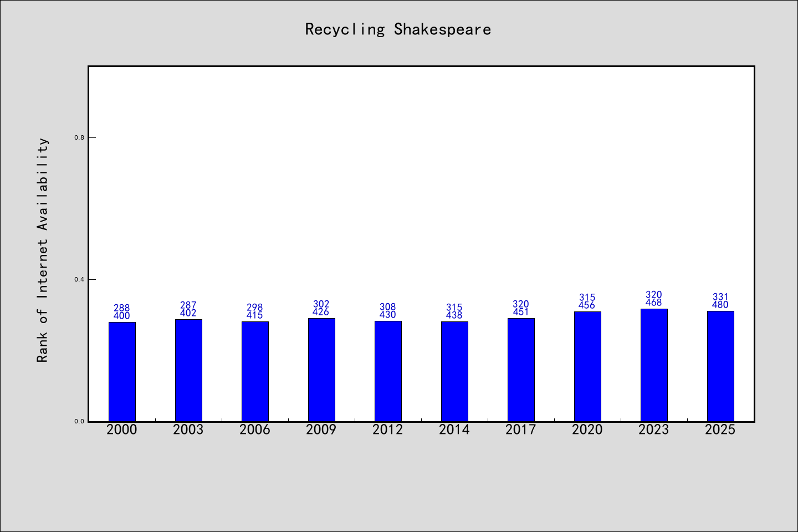Click data label 438 above the 2014 bar
Screen dimensions: 798x532
coord(454,315)
